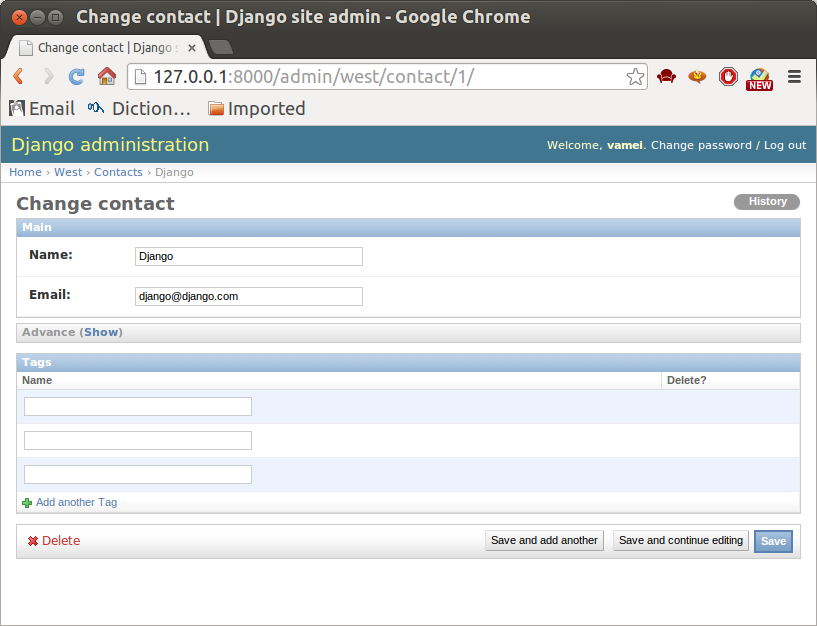Open the browser home page icon
The image size is (817, 626).
pyautogui.click(x=107, y=77)
